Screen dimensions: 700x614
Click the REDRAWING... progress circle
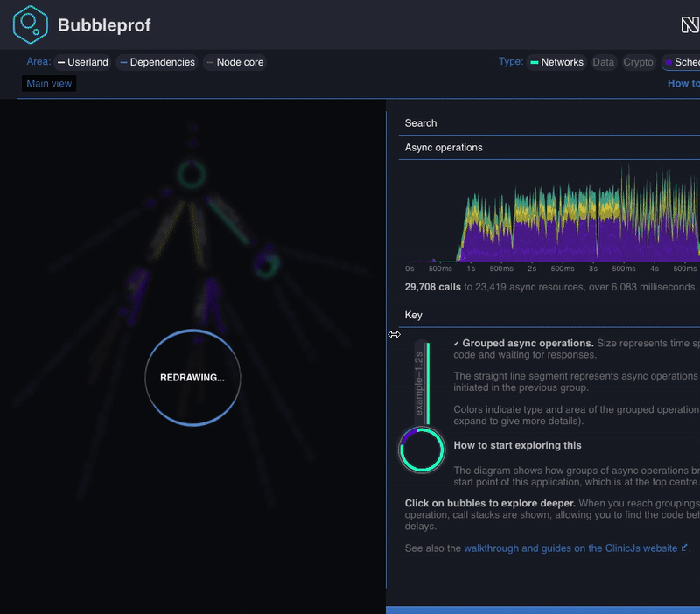(x=192, y=378)
